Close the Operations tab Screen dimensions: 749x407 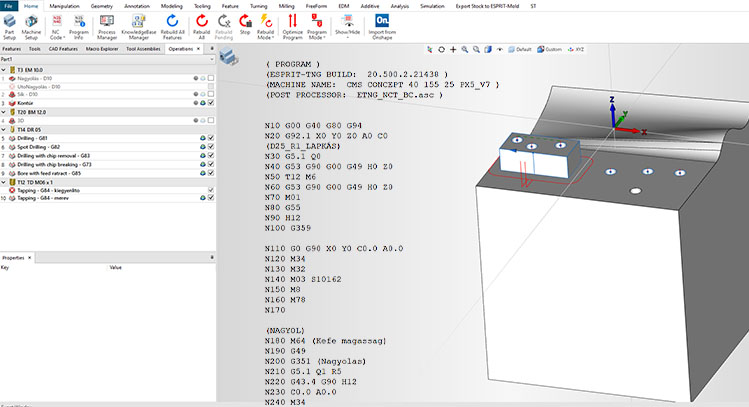[198, 49]
